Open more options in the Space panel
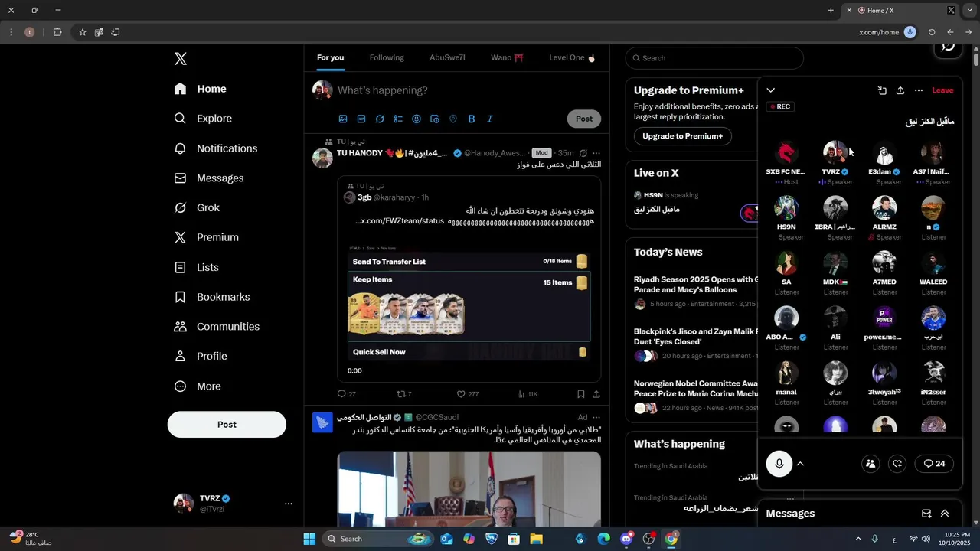 (x=919, y=90)
